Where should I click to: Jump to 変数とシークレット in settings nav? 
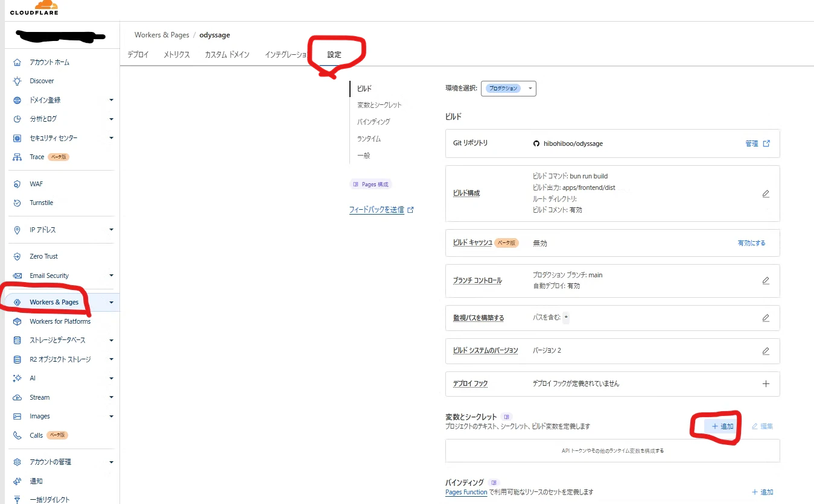coord(380,105)
